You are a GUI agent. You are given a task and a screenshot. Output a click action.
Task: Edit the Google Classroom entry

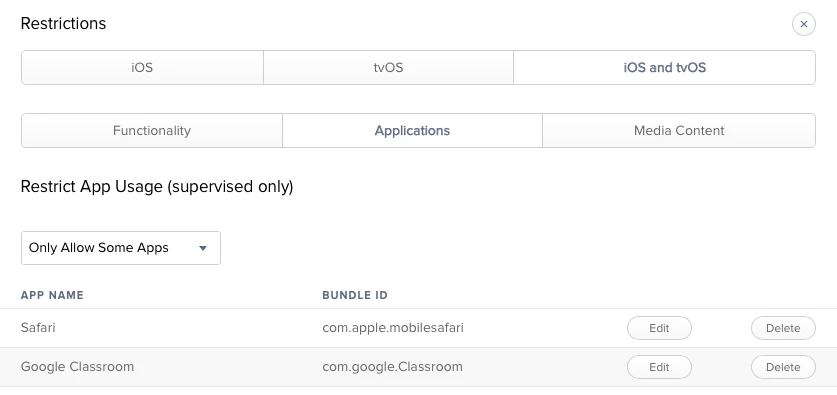click(x=659, y=367)
